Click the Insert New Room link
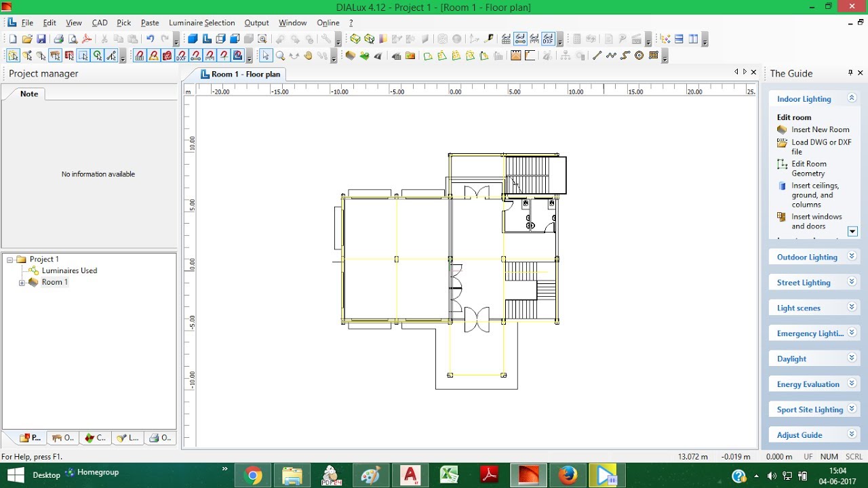868x488 pixels. tap(821, 129)
